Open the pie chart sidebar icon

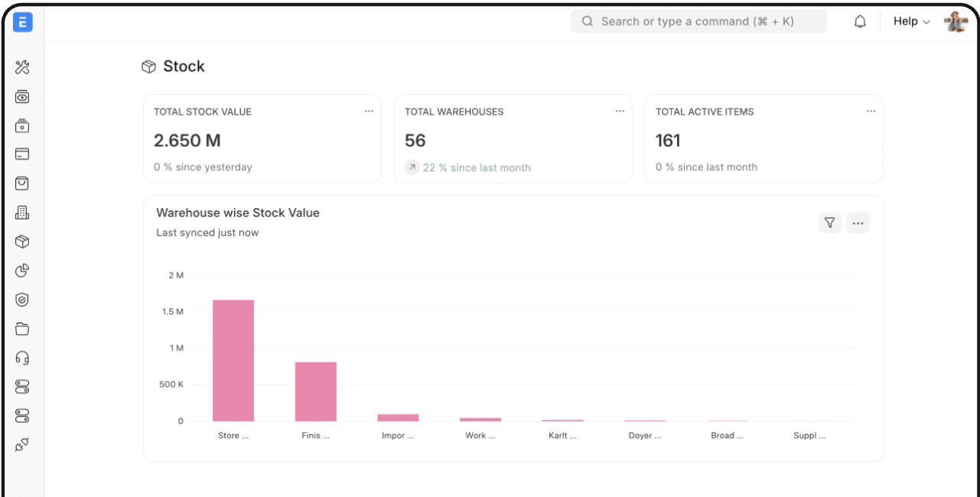22,271
